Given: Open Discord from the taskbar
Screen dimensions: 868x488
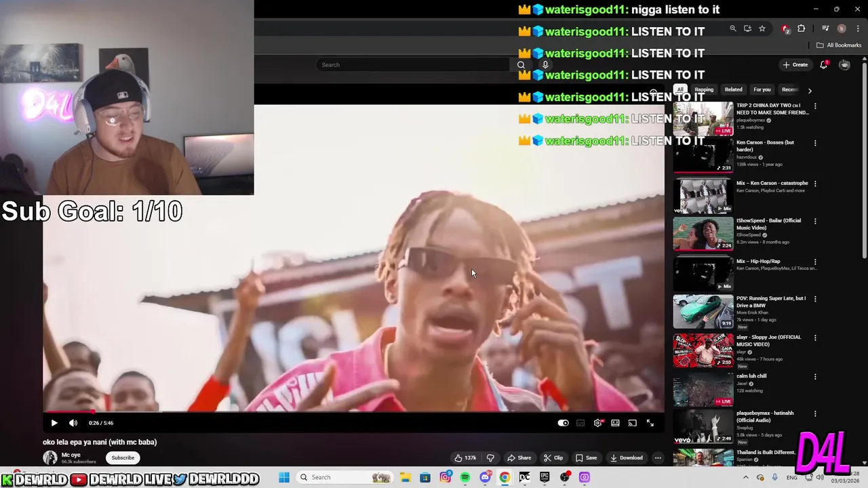Looking at the screenshot, I should [485, 477].
